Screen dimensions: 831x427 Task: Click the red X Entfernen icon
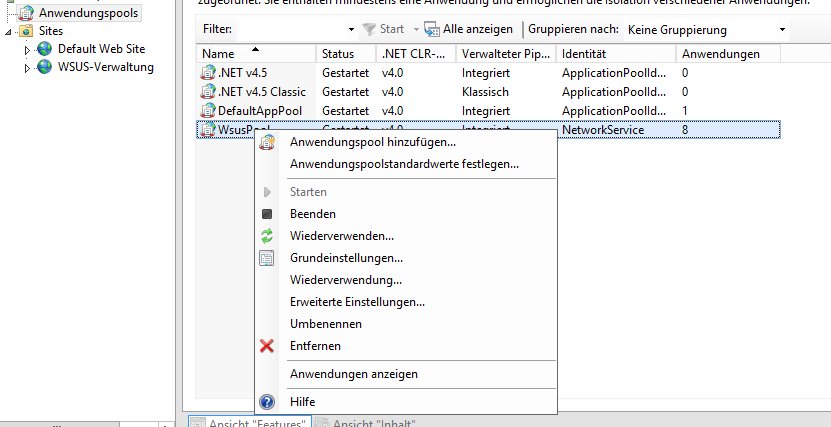point(267,346)
